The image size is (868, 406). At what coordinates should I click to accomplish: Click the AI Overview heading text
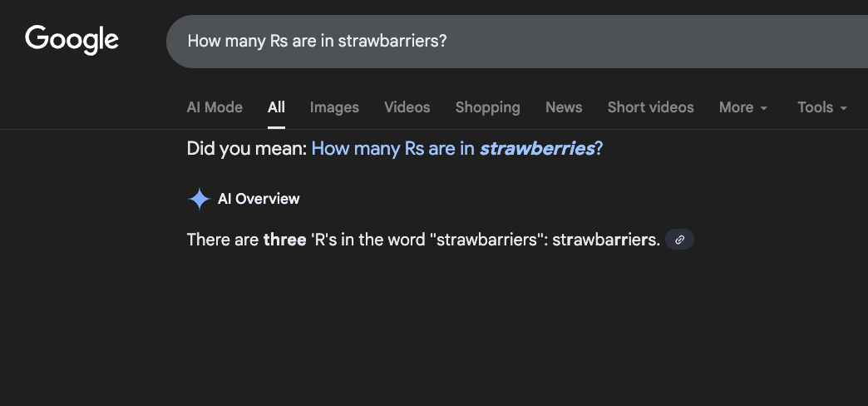pos(259,199)
